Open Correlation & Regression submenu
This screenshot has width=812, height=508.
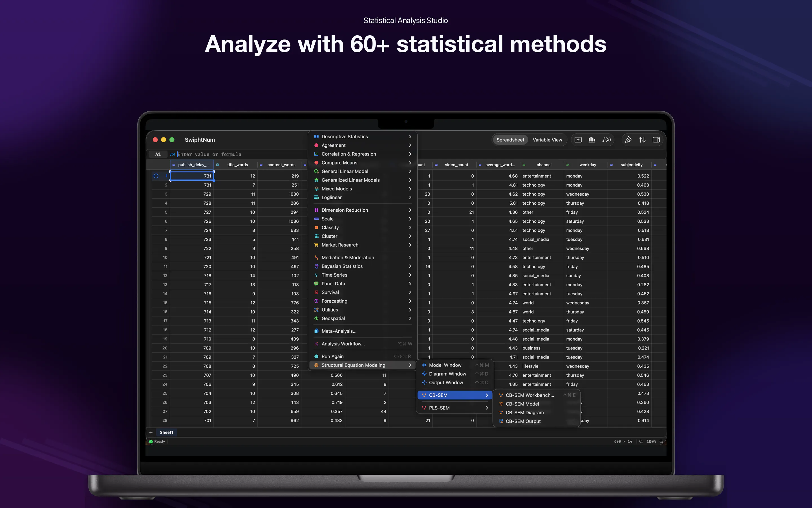click(x=362, y=154)
